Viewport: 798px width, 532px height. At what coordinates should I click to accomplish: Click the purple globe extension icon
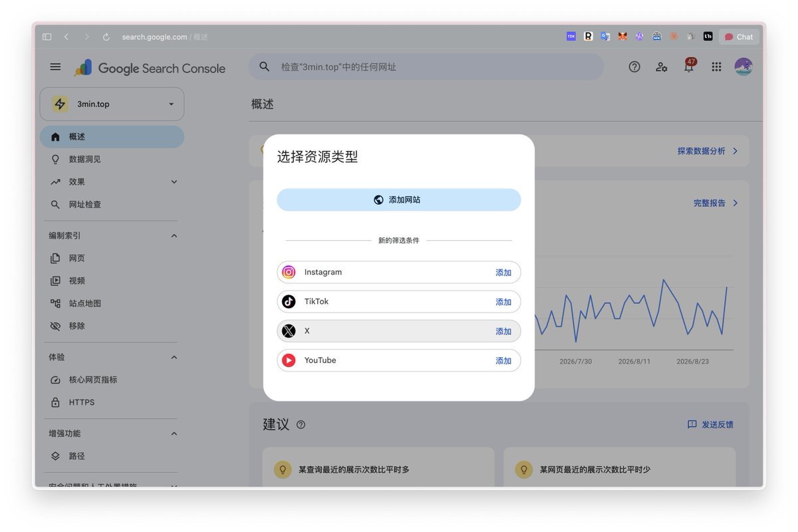[640, 37]
